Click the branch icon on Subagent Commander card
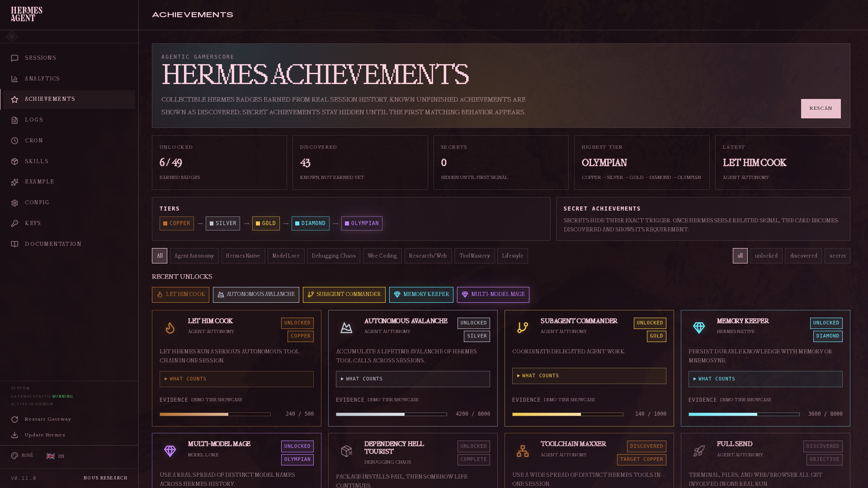The height and width of the screenshot is (488, 868). point(523,328)
